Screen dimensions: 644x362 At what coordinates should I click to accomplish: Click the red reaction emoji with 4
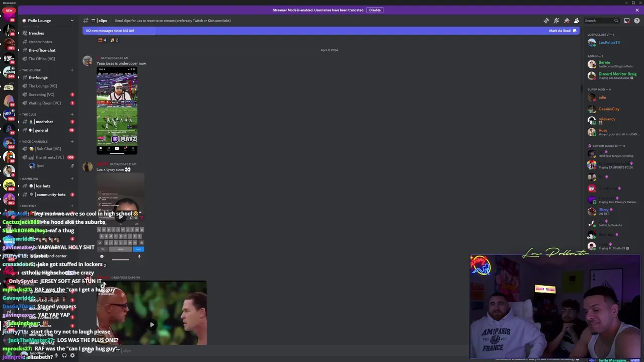pyautogui.click(x=102, y=40)
